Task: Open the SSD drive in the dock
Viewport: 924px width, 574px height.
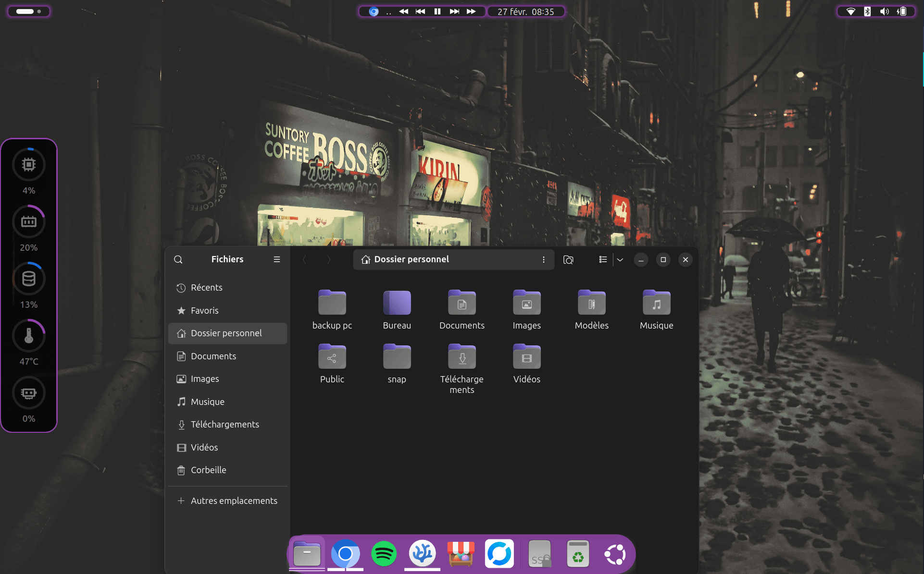Action: [539, 554]
